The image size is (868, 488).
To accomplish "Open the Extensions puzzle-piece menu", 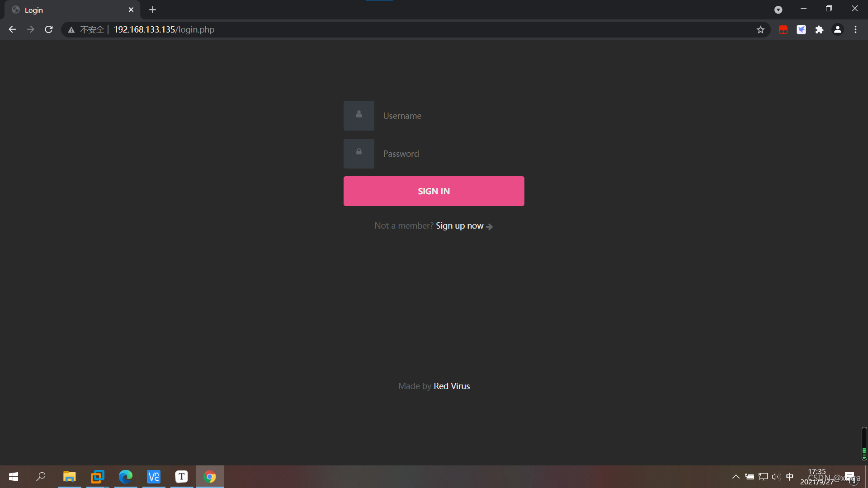I will pos(819,29).
